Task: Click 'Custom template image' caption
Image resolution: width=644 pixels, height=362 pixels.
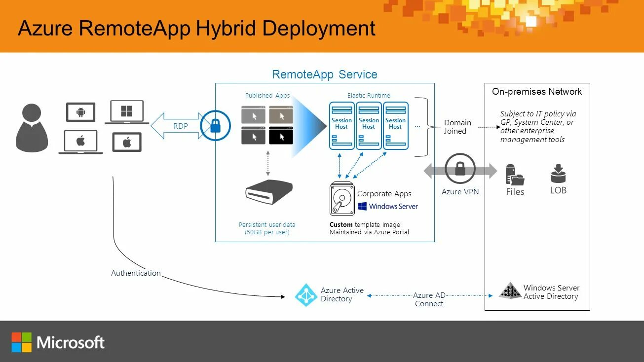Action: click(369, 228)
